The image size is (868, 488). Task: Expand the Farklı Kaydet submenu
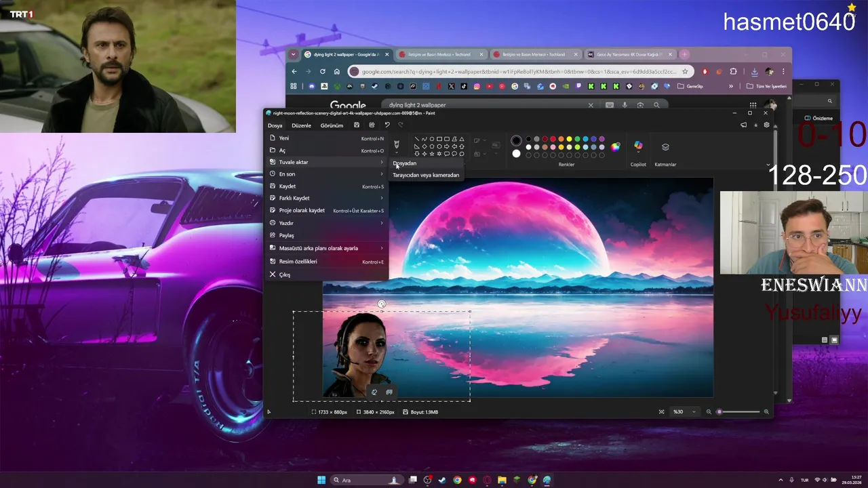[382, 198]
